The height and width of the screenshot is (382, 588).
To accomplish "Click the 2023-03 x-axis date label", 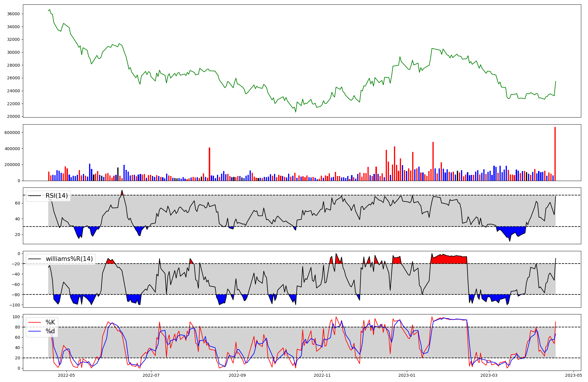I will [489, 375].
